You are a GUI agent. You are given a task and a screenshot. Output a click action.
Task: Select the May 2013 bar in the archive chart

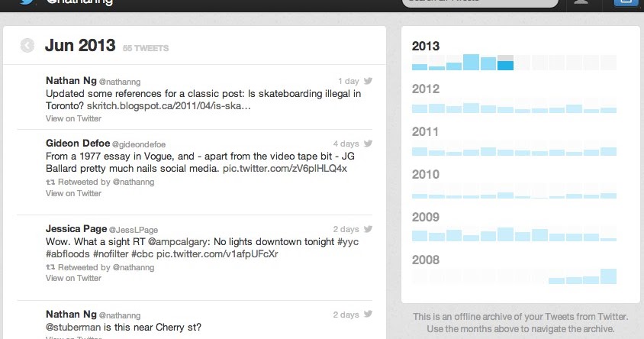click(x=488, y=63)
